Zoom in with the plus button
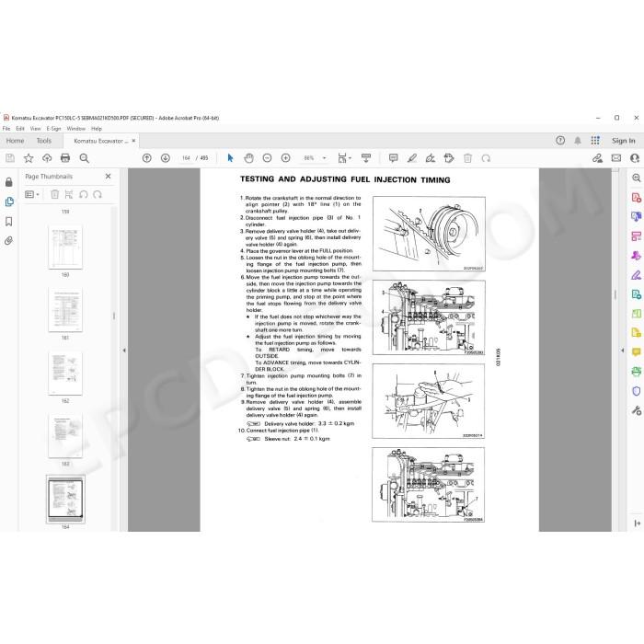The height and width of the screenshot is (644, 644). pos(286,158)
